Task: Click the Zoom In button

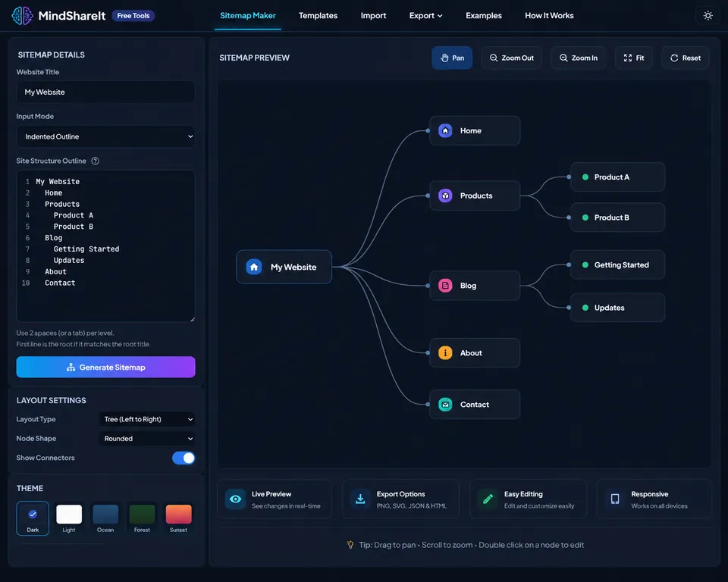Action: pos(579,58)
